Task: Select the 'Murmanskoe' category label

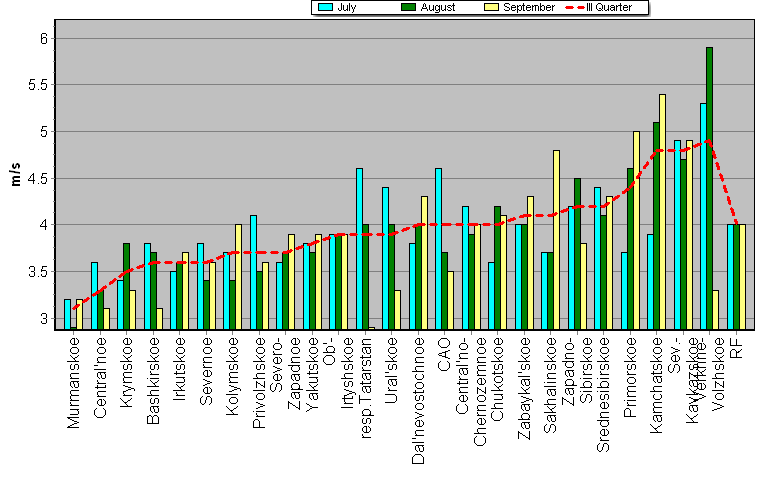Action: 73,383
